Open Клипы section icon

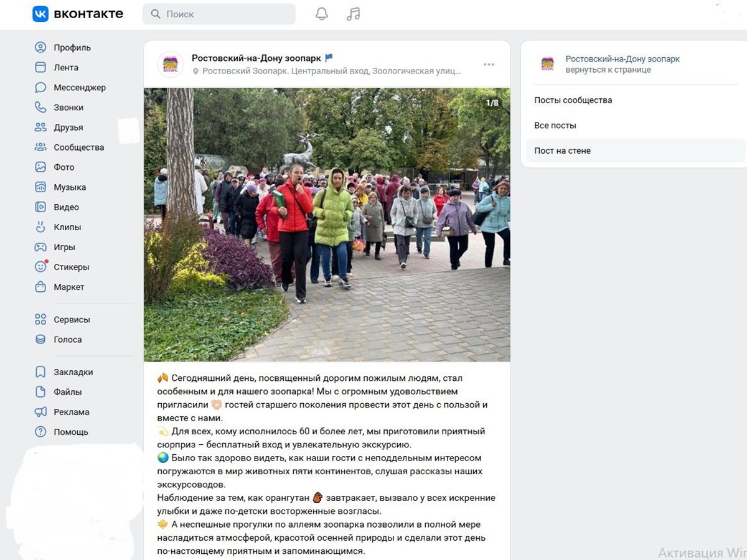click(x=40, y=227)
